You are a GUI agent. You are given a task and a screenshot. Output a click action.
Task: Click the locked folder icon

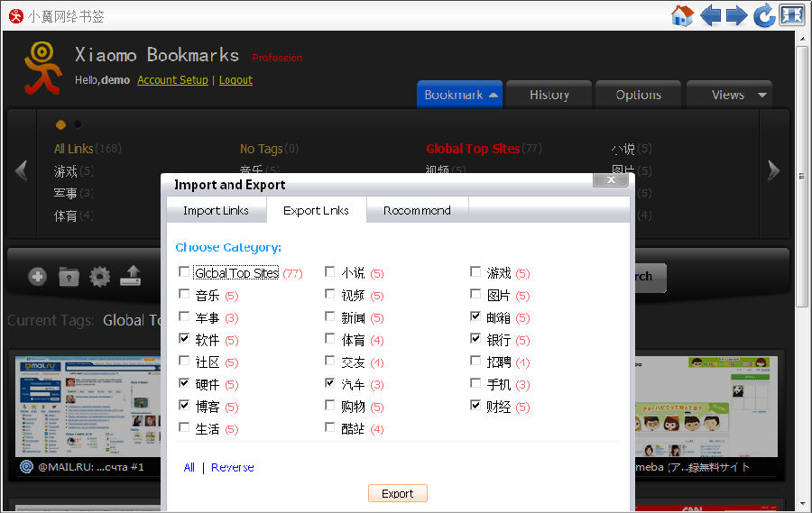69,277
